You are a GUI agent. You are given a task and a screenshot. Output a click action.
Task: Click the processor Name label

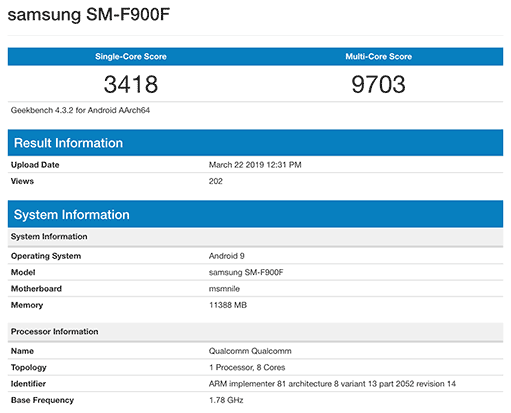coord(22,351)
